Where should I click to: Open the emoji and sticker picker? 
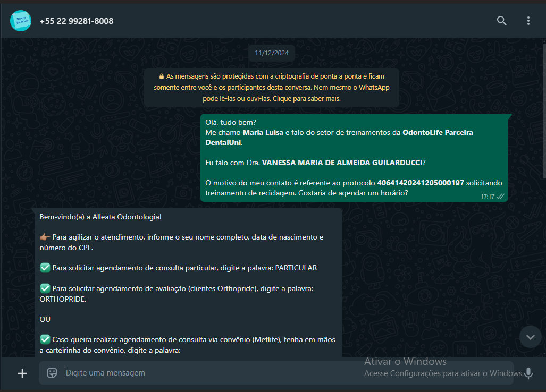point(52,373)
